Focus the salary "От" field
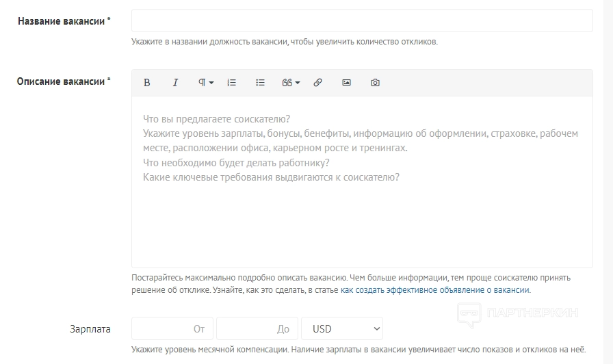Viewport: 613px width, 364px height. 172,329
